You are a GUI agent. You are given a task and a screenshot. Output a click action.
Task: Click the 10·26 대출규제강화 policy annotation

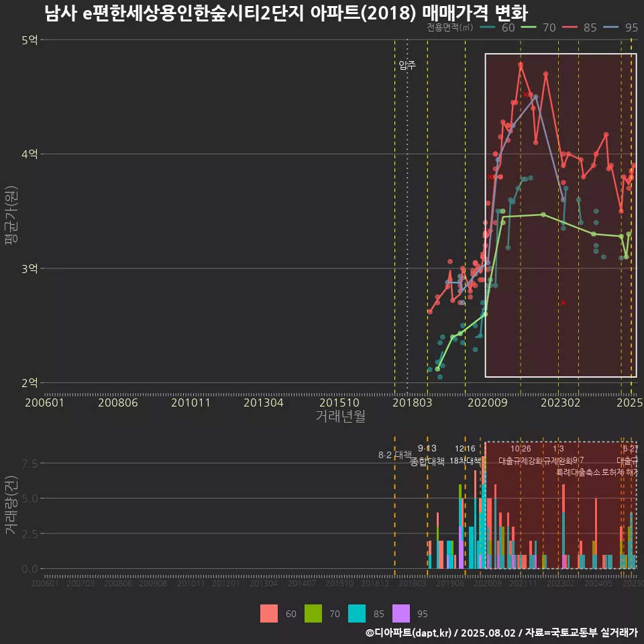click(521, 455)
